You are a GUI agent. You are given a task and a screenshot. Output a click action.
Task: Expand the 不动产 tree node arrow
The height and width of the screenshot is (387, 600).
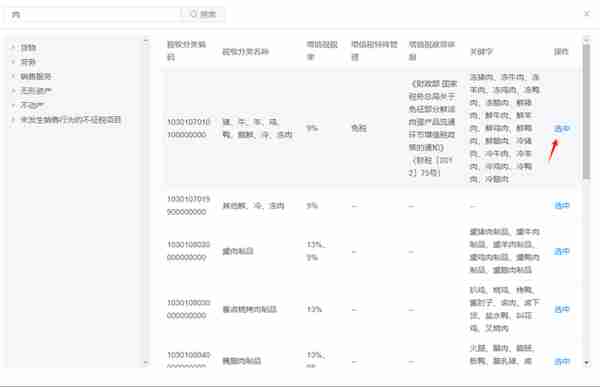pyautogui.click(x=13, y=105)
